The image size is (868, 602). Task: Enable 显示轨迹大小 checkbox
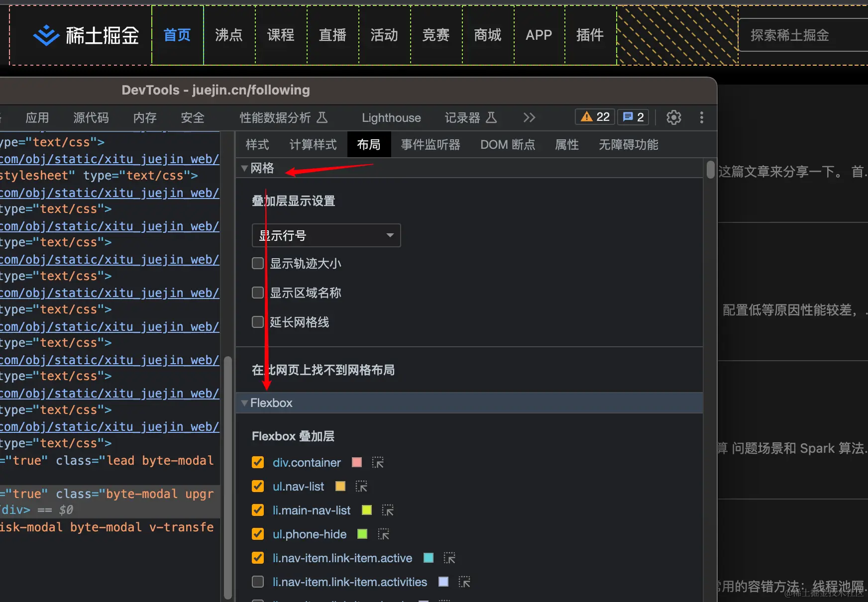(x=258, y=263)
